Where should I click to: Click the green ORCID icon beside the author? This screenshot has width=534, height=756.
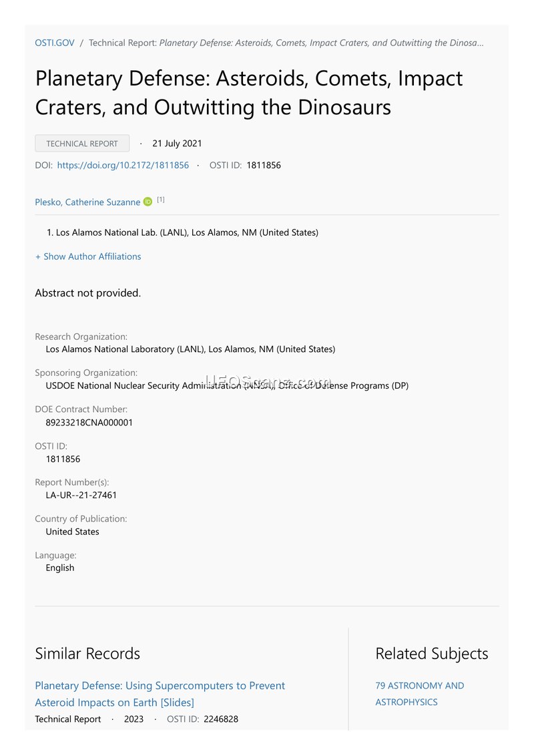click(148, 202)
